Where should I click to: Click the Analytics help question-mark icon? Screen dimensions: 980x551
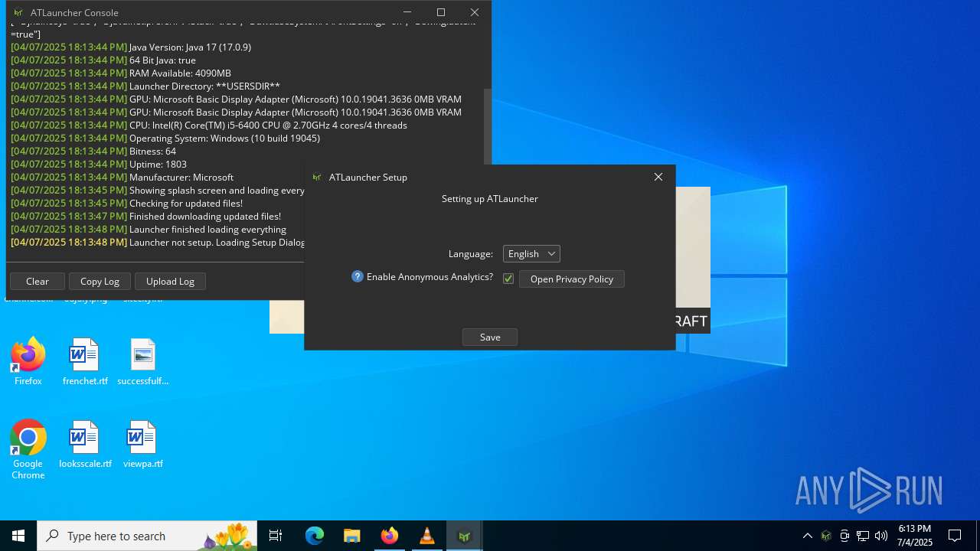pos(357,276)
